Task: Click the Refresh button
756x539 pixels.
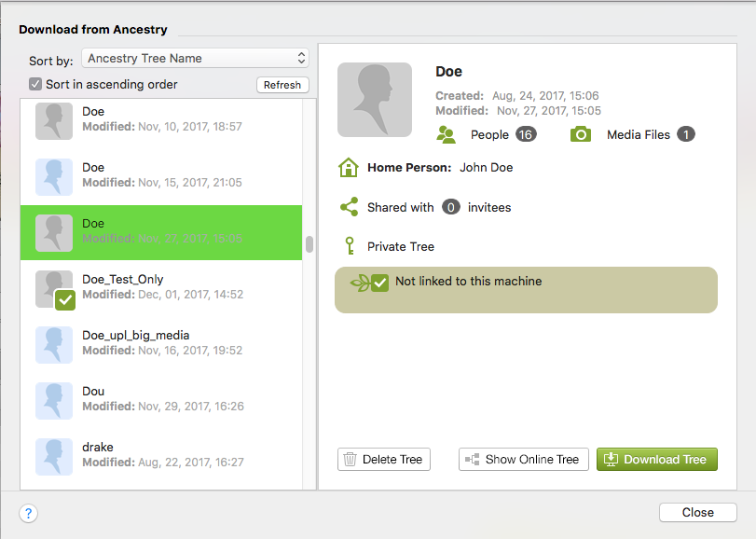Action: pyautogui.click(x=282, y=85)
